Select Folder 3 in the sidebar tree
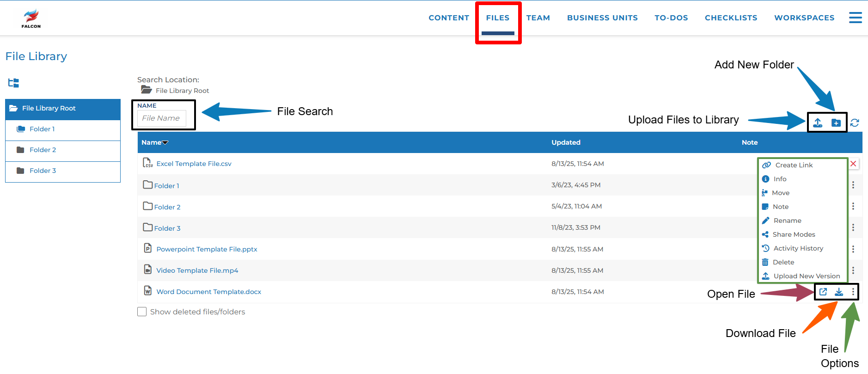The height and width of the screenshot is (374, 868). [63, 172]
